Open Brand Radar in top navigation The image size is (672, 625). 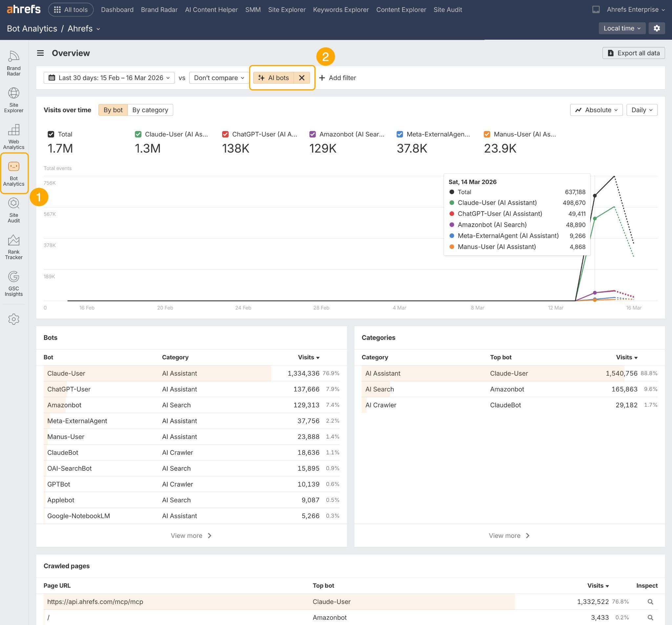pyautogui.click(x=159, y=10)
